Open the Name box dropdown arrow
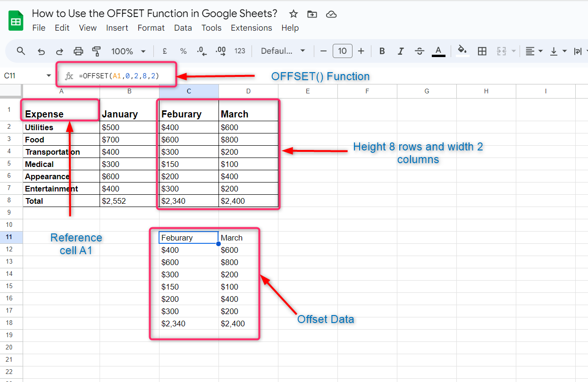 (49, 76)
